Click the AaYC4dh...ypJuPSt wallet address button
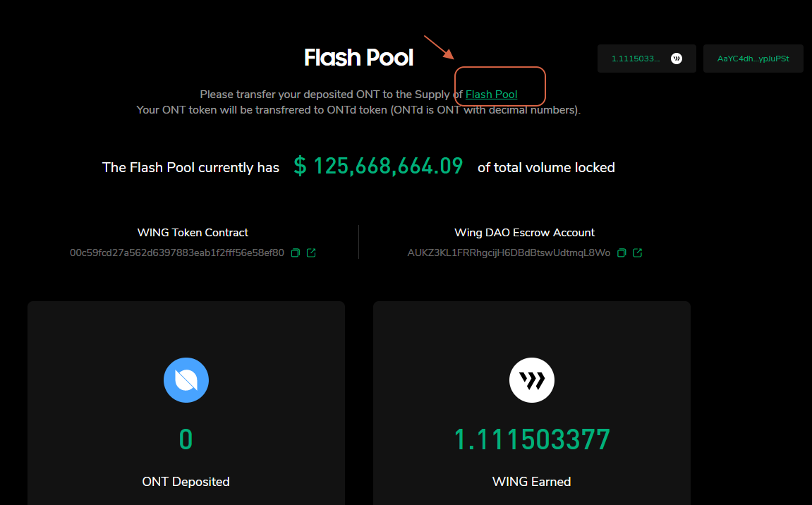Image resolution: width=812 pixels, height=505 pixels. [753, 59]
